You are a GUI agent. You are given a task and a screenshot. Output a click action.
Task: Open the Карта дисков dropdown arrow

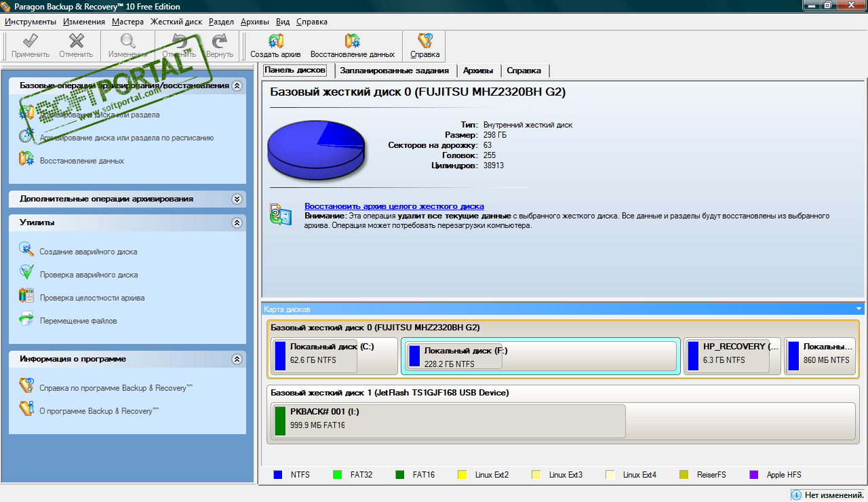pyautogui.click(x=859, y=309)
